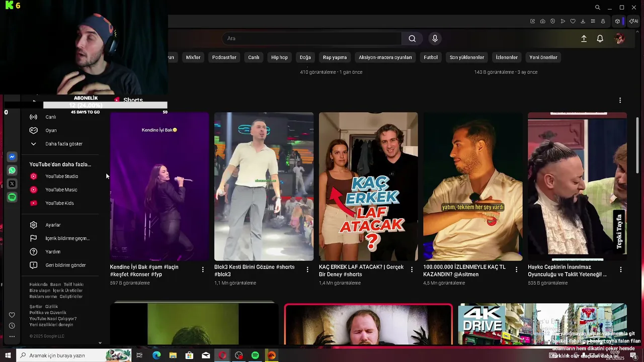644x362 pixels.
Task: Open Spotify from the Windows taskbar
Action: pos(255,355)
